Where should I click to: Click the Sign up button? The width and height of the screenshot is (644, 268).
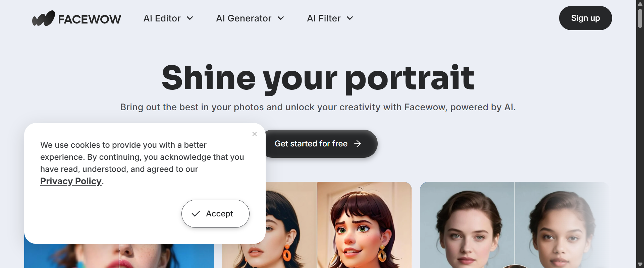point(585,18)
